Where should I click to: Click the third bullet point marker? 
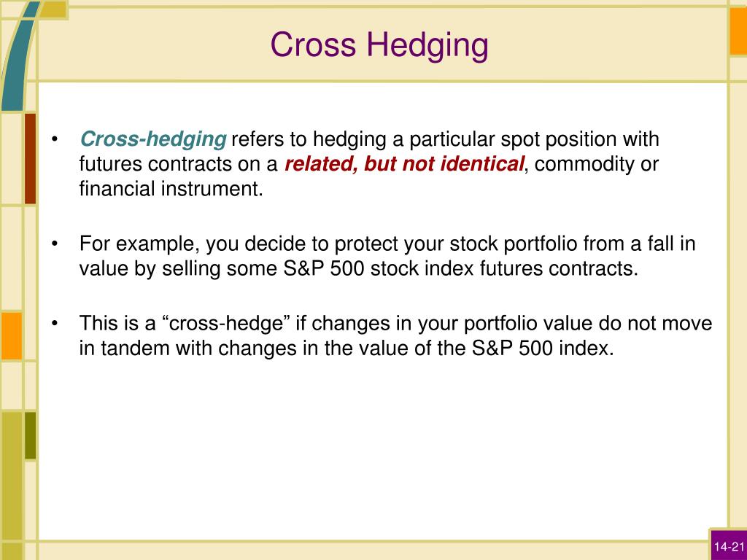coord(55,323)
